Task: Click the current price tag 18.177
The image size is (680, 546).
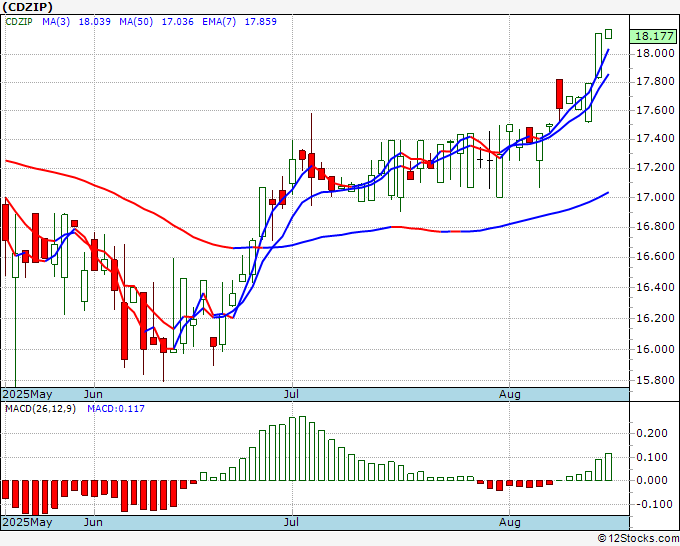Action: 654,36
